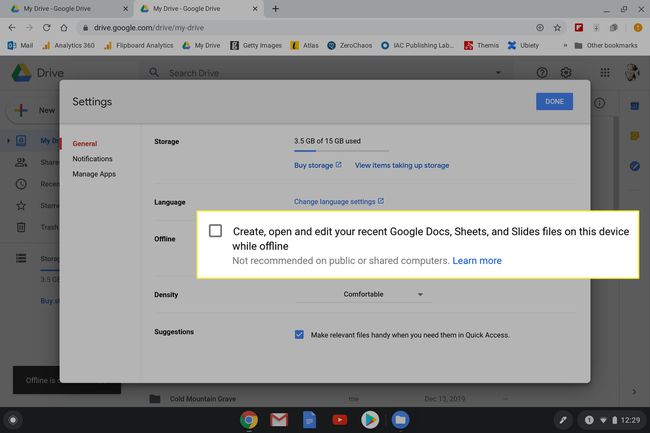Bookmark this page with the star
This screenshot has height=433, width=650.
[557, 28]
